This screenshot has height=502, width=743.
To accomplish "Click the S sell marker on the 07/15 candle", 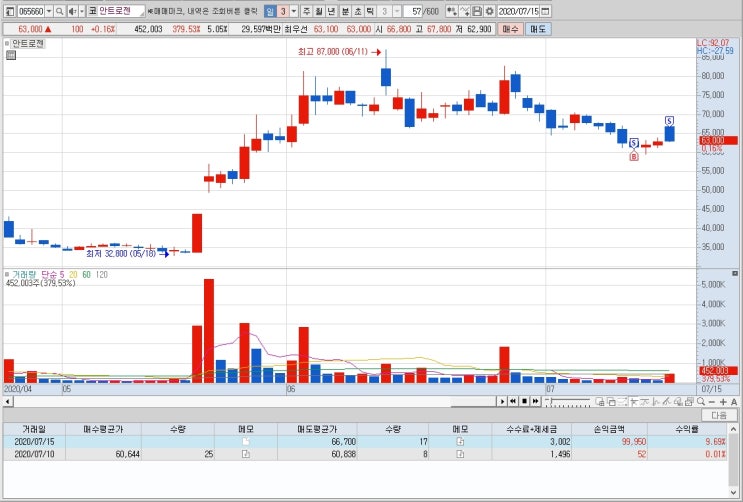I will (669, 120).
